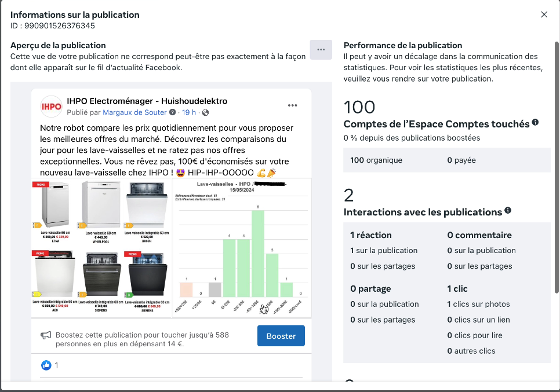560x392 pixels.
Task: Click the post caption starting "Notre robot compare"
Action: pyautogui.click(x=167, y=150)
